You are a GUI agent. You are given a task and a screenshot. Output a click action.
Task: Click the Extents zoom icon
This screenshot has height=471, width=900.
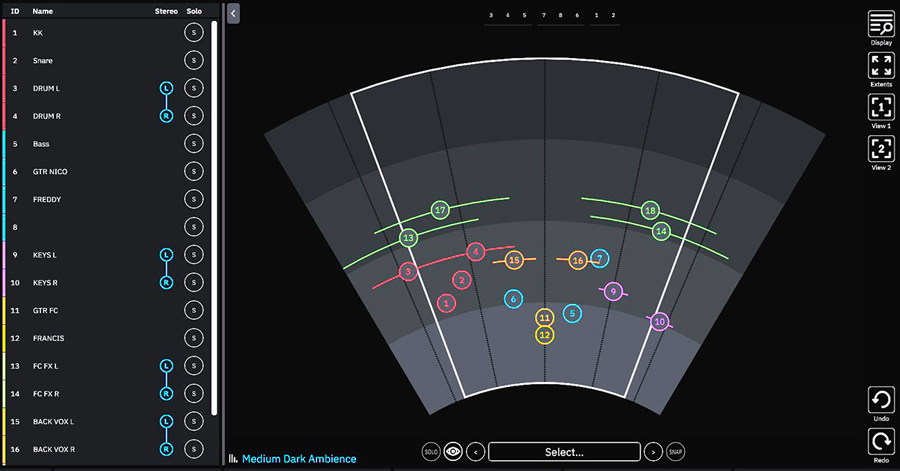click(881, 65)
